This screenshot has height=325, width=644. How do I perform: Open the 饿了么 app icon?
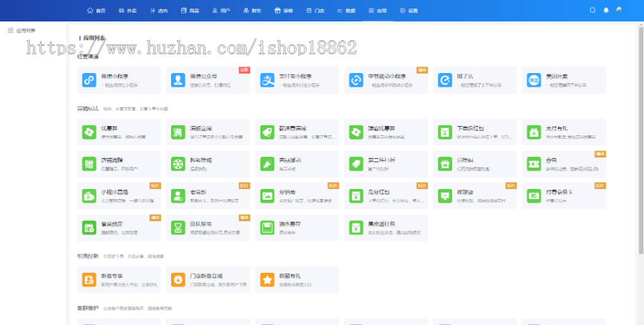pos(445,80)
